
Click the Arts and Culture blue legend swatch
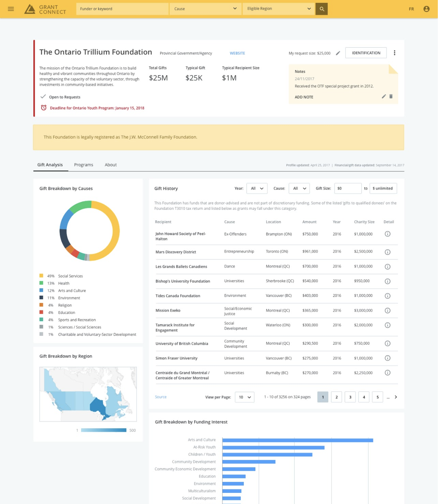(x=41, y=290)
